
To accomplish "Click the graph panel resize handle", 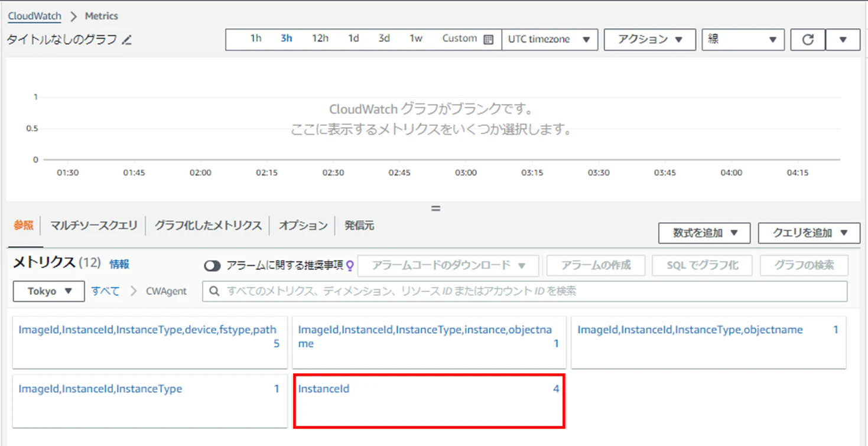I will (435, 209).
